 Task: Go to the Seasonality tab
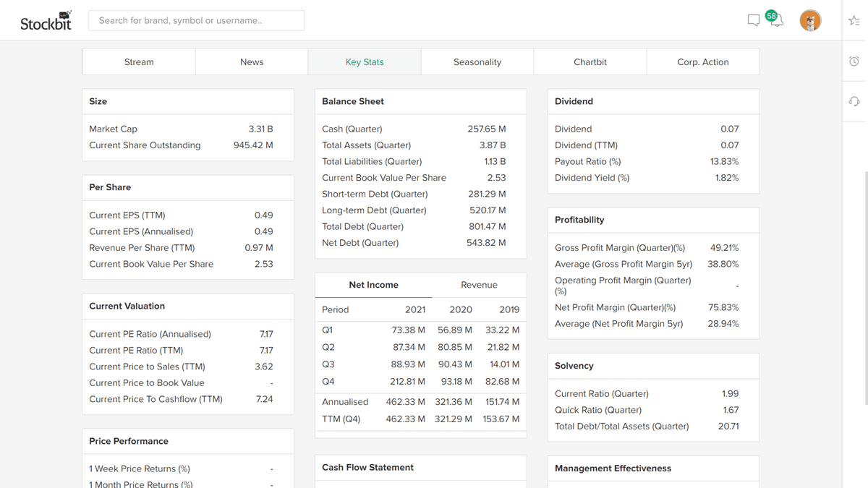point(477,62)
